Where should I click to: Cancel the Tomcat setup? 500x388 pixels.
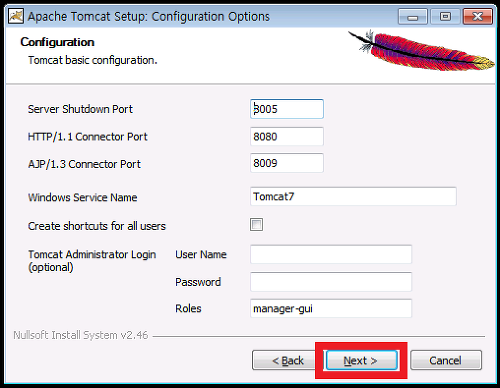coord(446,360)
